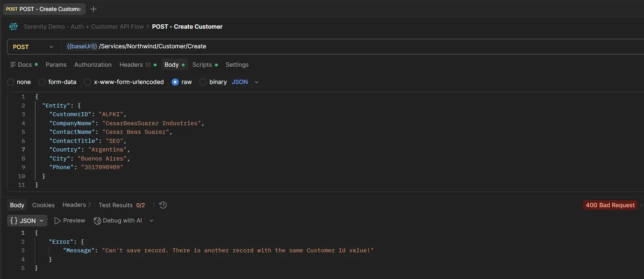Click the Preview play icon
Image resolution: width=644 pixels, height=279 pixels.
coord(57,221)
